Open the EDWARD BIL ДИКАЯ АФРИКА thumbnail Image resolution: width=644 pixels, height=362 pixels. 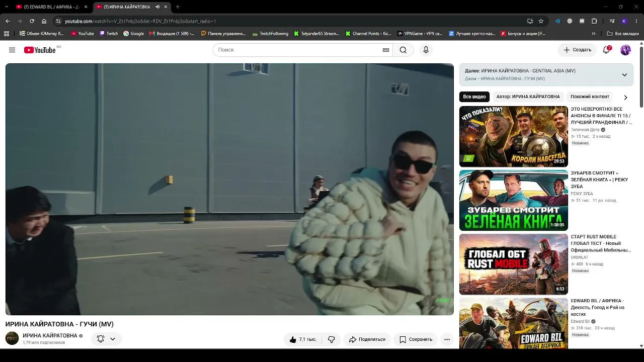[514, 323]
